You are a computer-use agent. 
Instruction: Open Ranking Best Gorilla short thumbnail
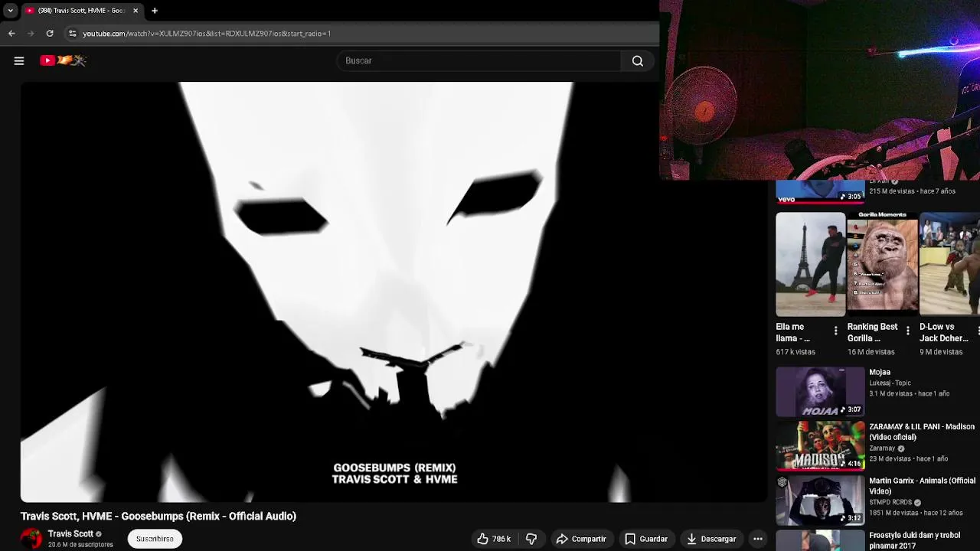pyautogui.click(x=882, y=264)
